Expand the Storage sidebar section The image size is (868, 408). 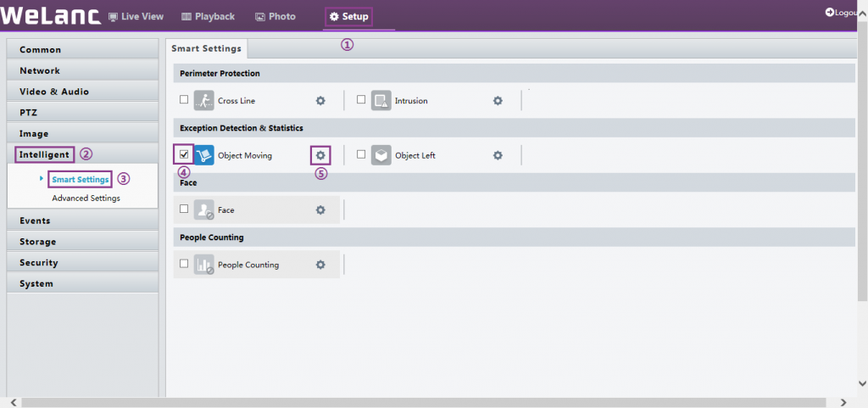[82, 242]
